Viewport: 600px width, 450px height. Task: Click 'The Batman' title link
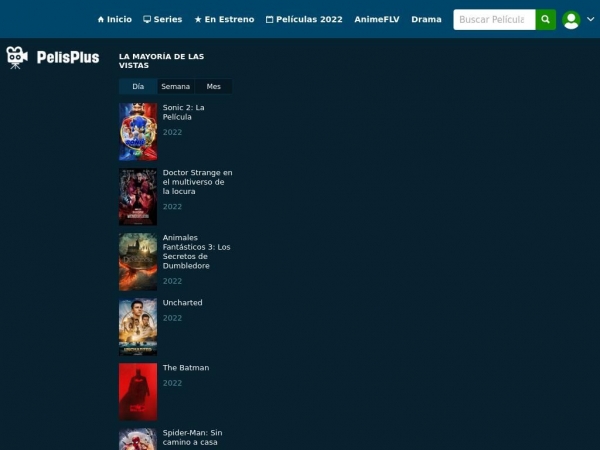(186, 368)
